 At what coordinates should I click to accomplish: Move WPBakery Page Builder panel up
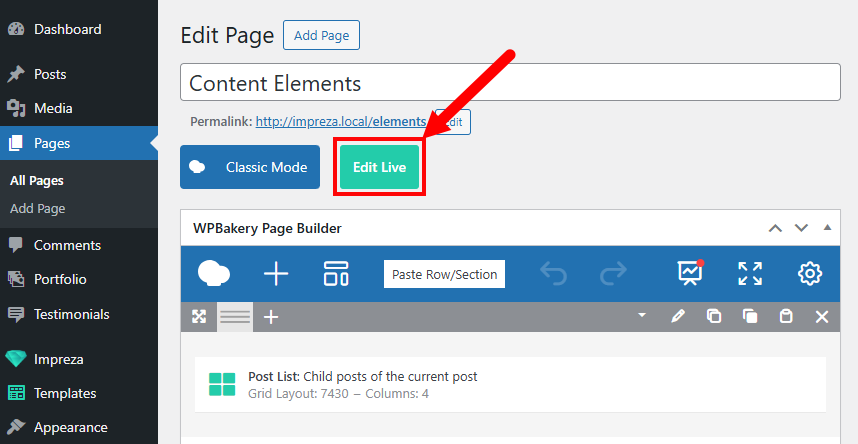click(775, 228)
